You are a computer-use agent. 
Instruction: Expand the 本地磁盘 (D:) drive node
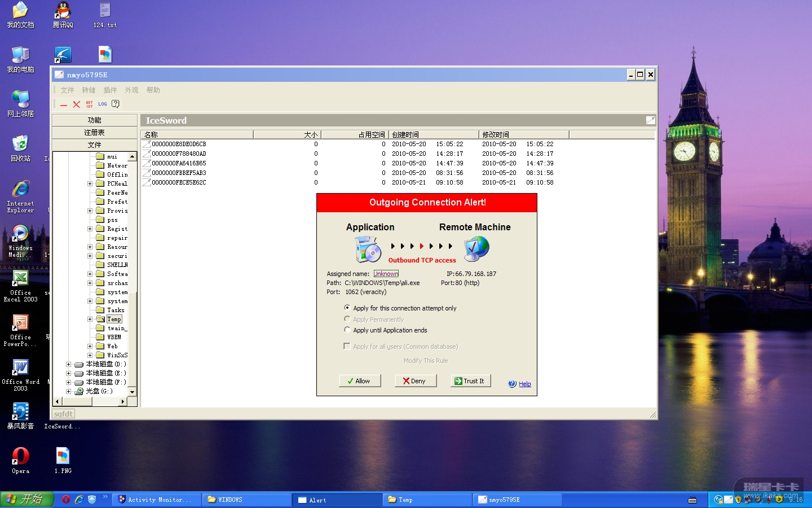[68, 364]
